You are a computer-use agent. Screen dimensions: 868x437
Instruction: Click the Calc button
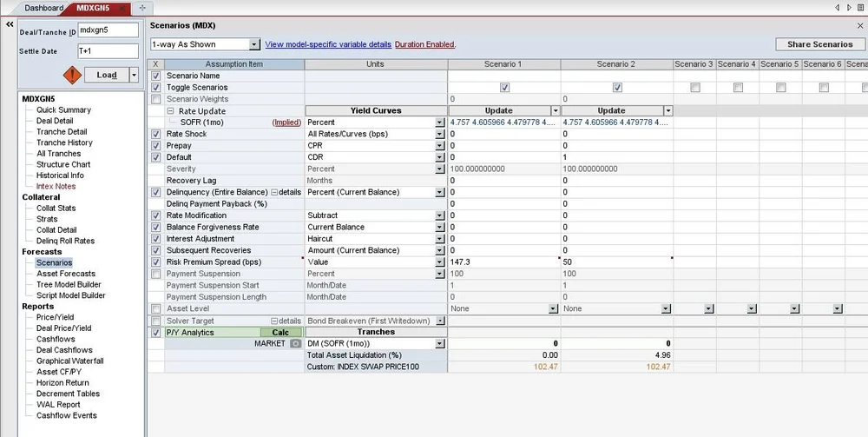[280, 333]
